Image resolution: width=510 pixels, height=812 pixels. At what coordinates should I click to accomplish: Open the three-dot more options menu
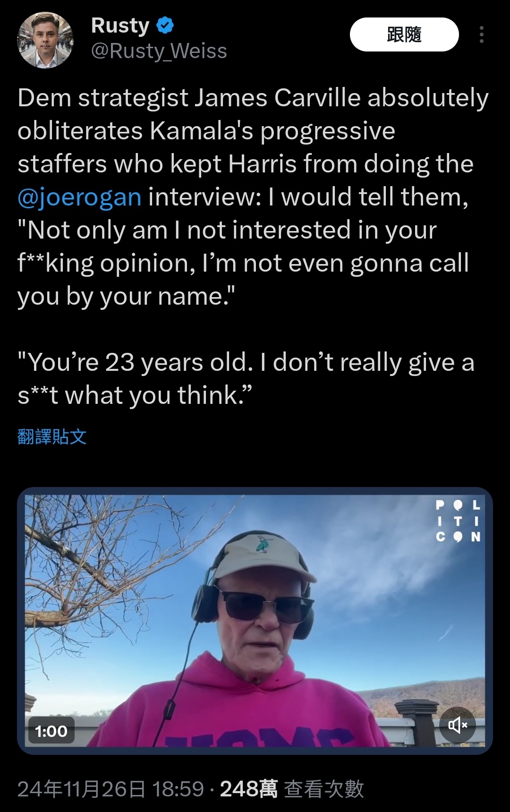tap(481, 34)
